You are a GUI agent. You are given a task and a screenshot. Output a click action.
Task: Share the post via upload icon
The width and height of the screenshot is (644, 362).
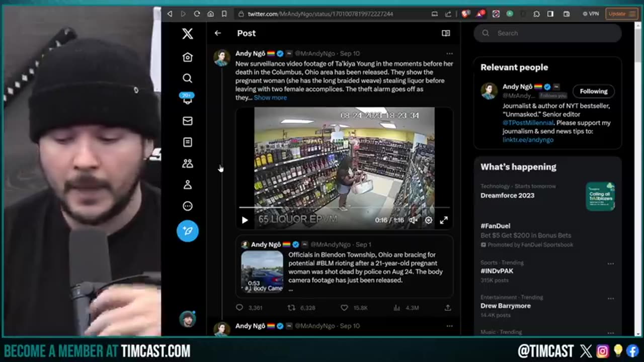tap(448, 308)
